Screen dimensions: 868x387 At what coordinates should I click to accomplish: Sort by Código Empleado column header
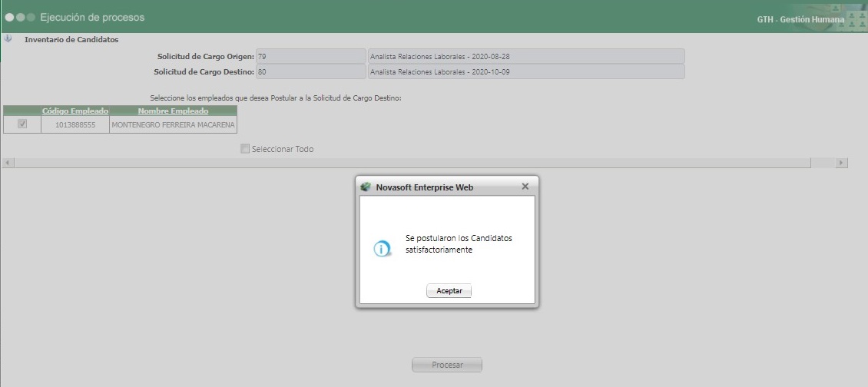75,111
